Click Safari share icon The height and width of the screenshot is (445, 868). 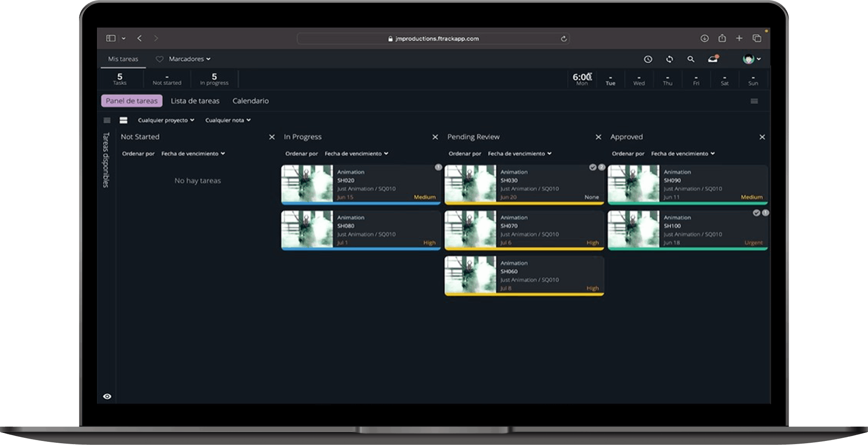pos(722,39)
